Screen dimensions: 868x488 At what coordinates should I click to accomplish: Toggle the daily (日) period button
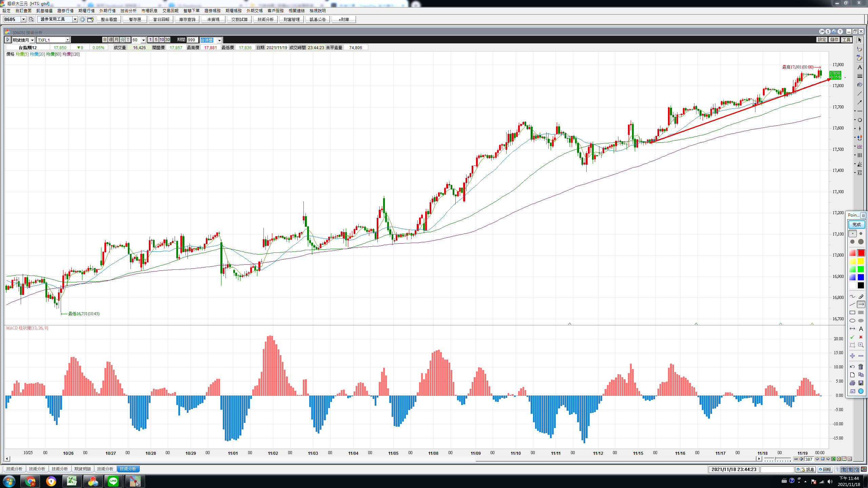tap(105, 40)
